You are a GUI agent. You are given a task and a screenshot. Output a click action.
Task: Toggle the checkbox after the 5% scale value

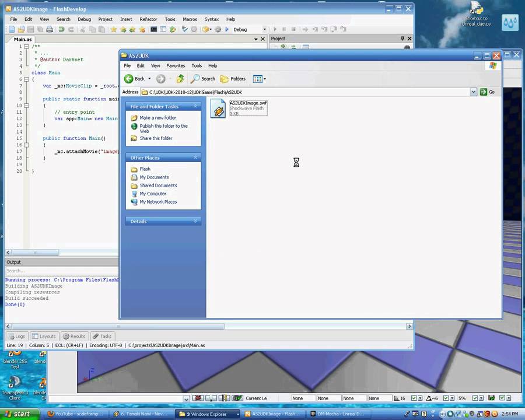tap(475, 398)
